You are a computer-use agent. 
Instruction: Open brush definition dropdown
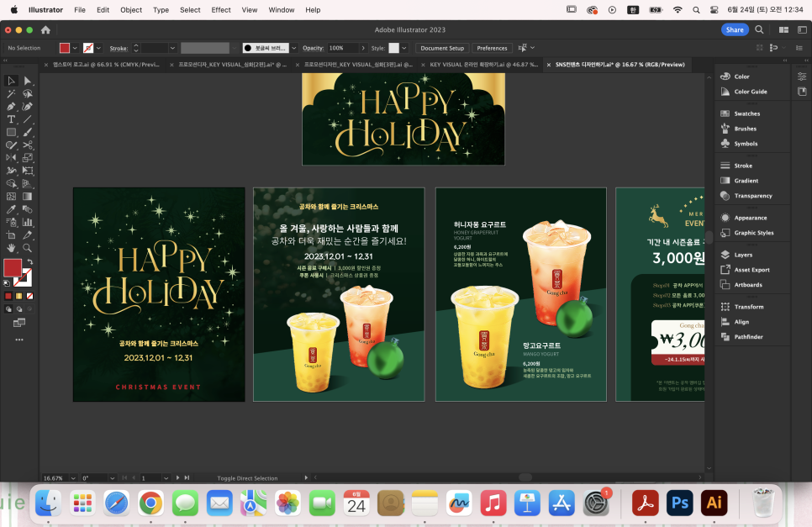click(294, 48)
